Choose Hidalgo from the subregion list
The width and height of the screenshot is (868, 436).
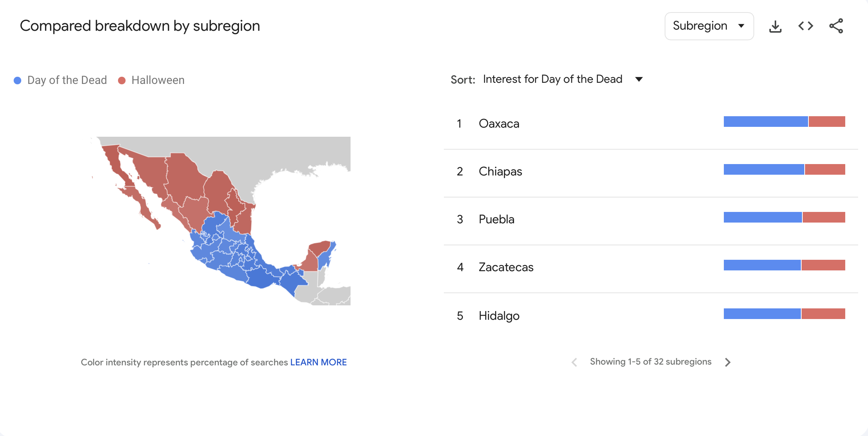[x=499, y=316]
